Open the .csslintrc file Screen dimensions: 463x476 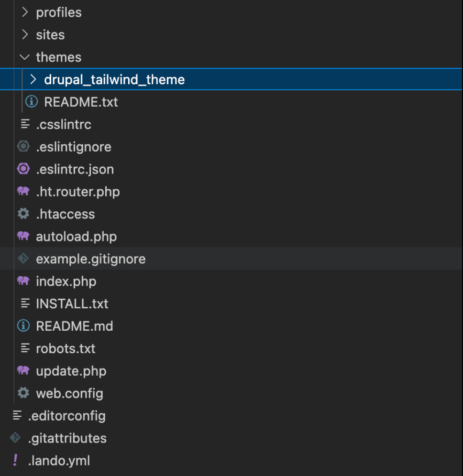tap(64, 124)
